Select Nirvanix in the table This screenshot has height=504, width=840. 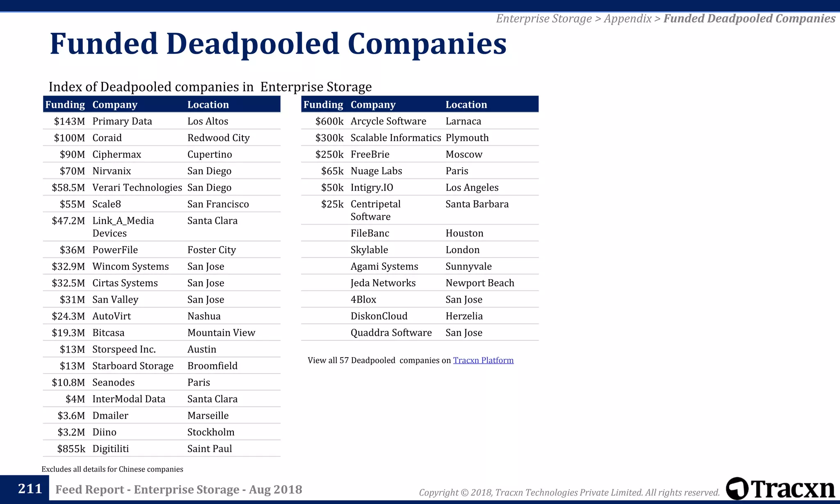[112, 171]
